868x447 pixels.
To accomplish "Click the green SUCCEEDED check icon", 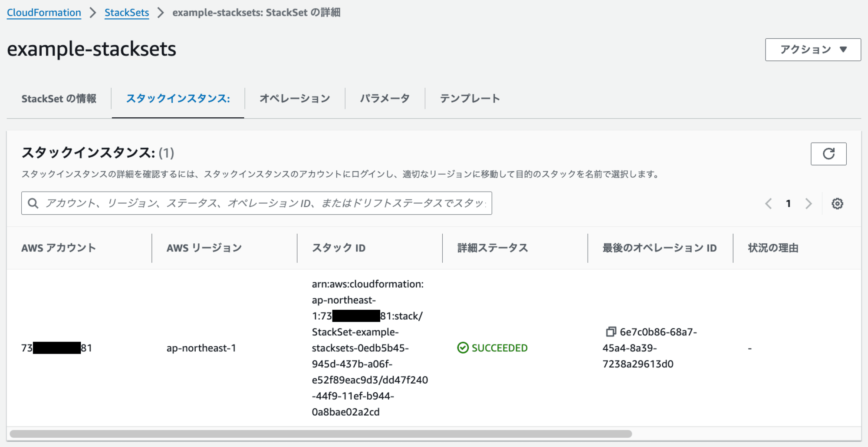I will 463,348.
